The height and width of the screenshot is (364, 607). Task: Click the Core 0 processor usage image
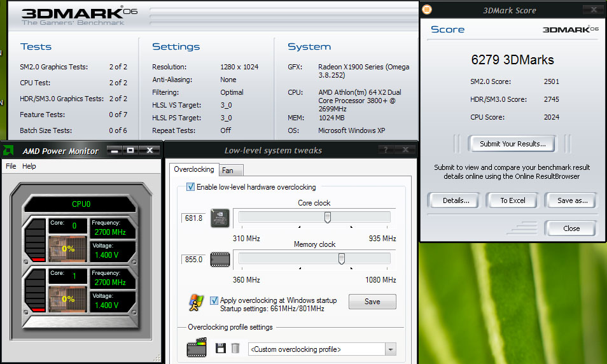(67, 248)
